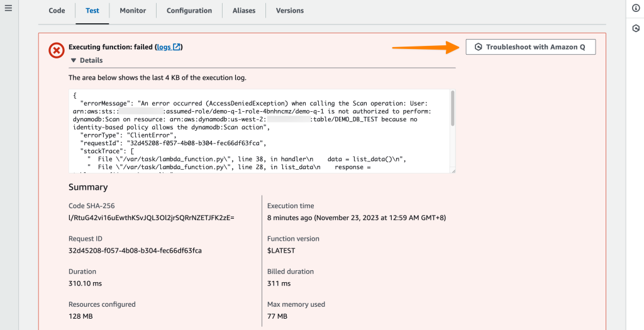Image resolution: width=644 pixels, height=330 pixels.
Task: Click the Function version label
Action: coord(293,239)
